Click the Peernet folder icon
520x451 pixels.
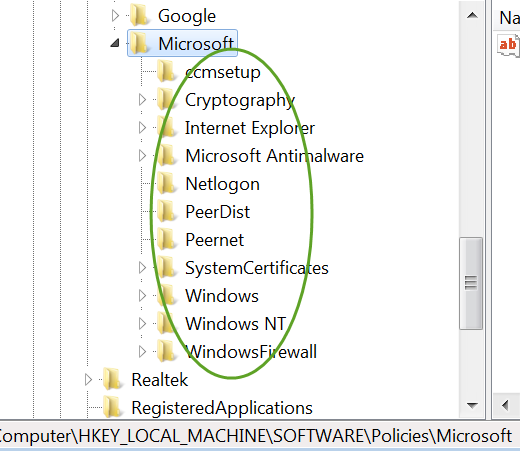[x=166, y=239]
